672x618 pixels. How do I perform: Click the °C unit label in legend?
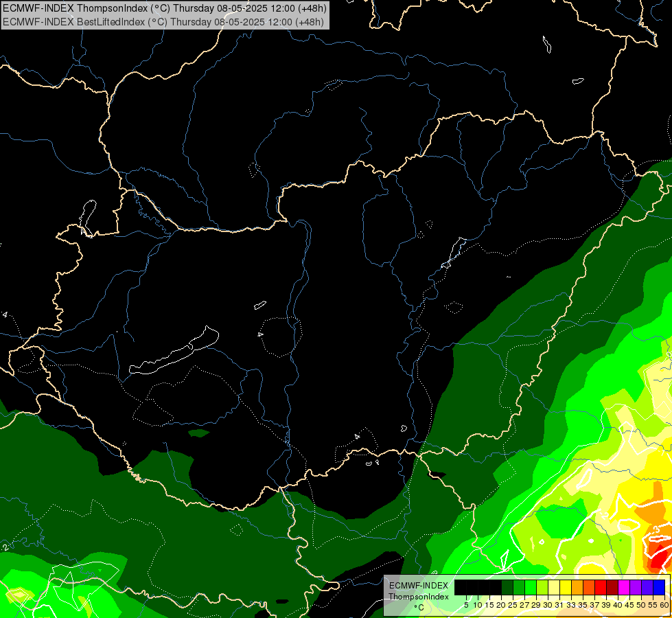pyautogui.click(x=419, y=608)
